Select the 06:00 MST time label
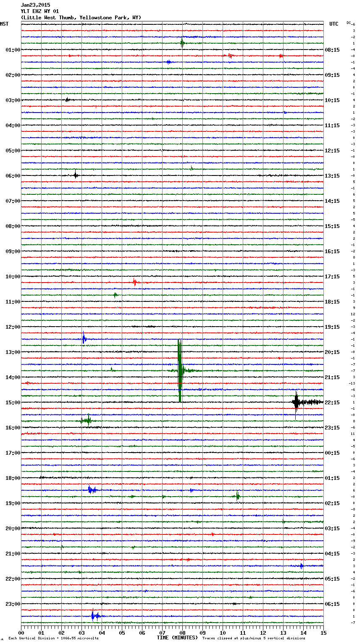 [13, 176]
